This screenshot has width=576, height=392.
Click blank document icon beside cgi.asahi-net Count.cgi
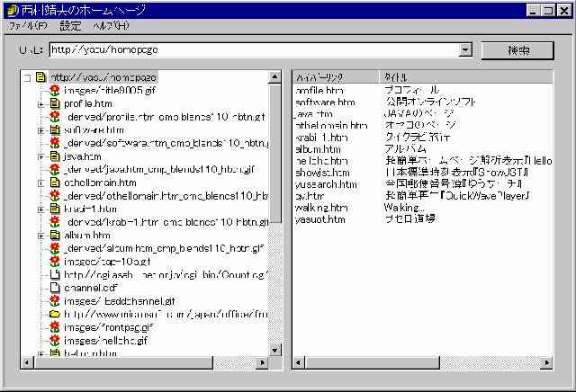(55, 274)
